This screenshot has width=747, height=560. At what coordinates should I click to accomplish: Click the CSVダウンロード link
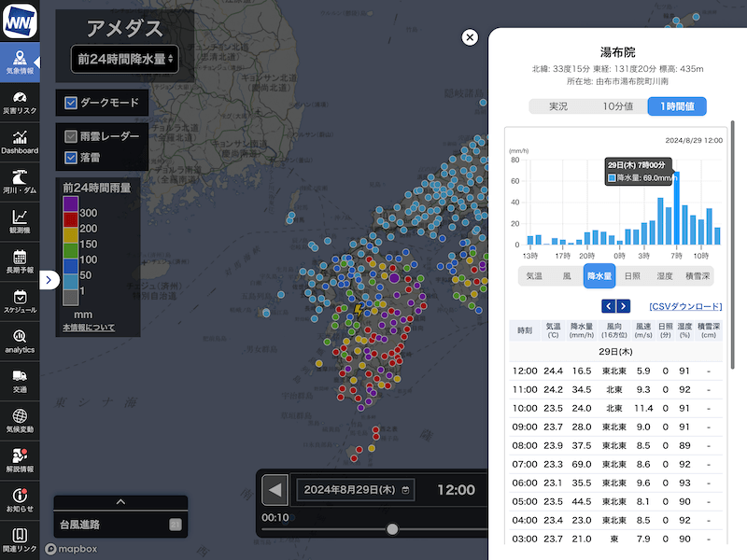[x=685, y=306]
